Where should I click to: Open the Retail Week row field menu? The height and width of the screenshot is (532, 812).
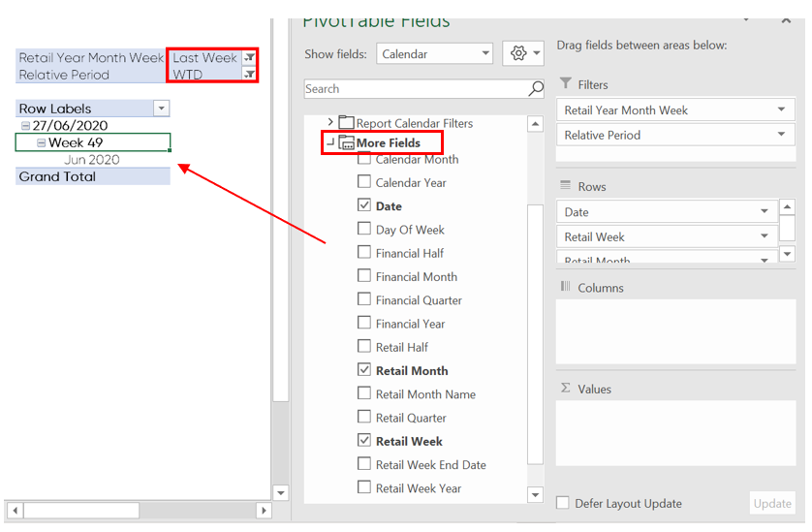(765, 236)
